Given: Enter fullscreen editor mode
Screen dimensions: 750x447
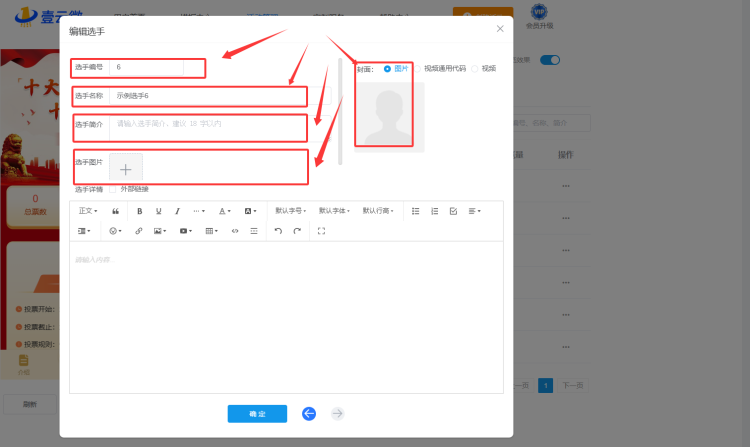Looking at the screenshot, I should click(321, 231).
